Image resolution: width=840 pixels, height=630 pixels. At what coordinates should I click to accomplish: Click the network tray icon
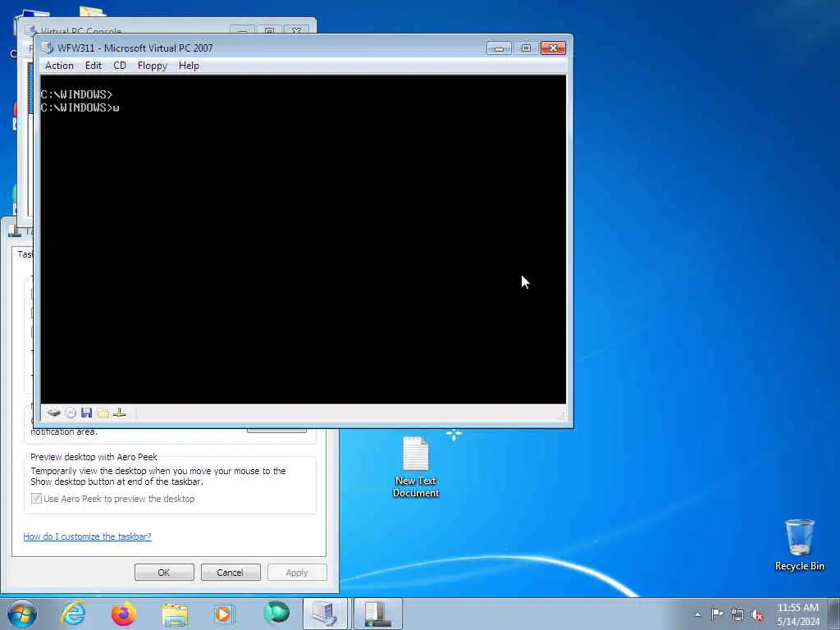(737, 615)
